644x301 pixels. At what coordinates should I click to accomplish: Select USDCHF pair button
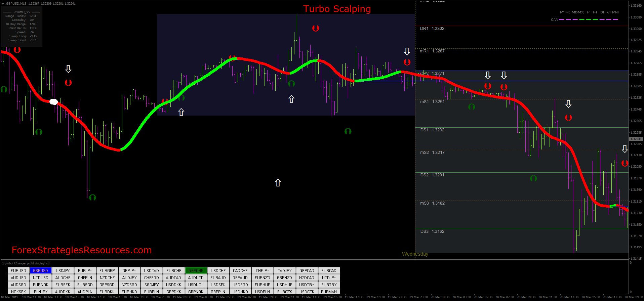pyautogui.click(x=218, y=271)
